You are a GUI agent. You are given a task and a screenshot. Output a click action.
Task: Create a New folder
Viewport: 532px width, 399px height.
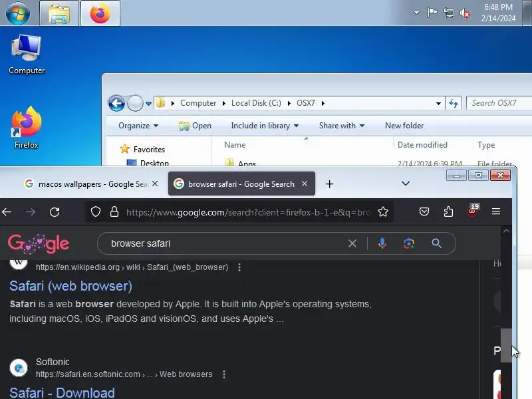(404, 126)
